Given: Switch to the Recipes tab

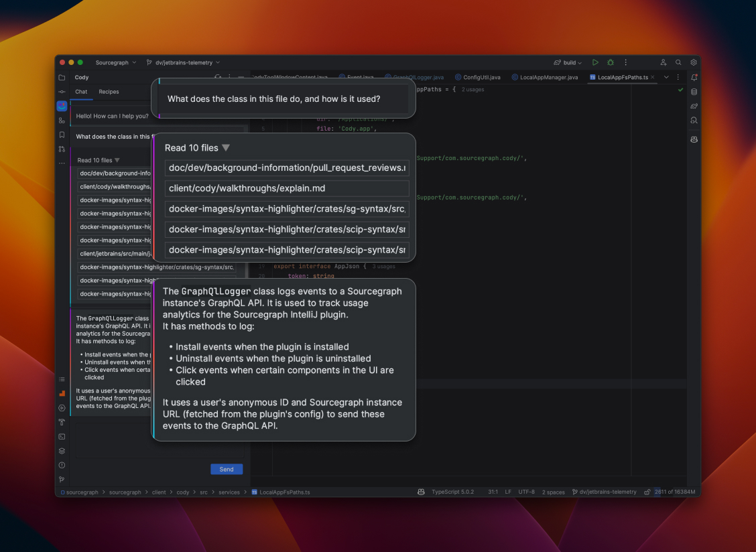Looking at the screenshot, I should point(109,92).
